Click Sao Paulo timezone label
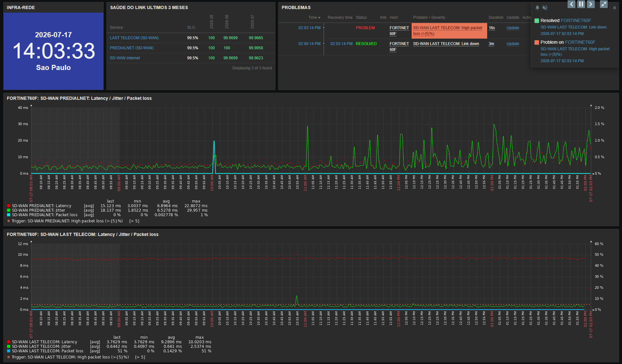622x364 pixels. coord(53,67)
